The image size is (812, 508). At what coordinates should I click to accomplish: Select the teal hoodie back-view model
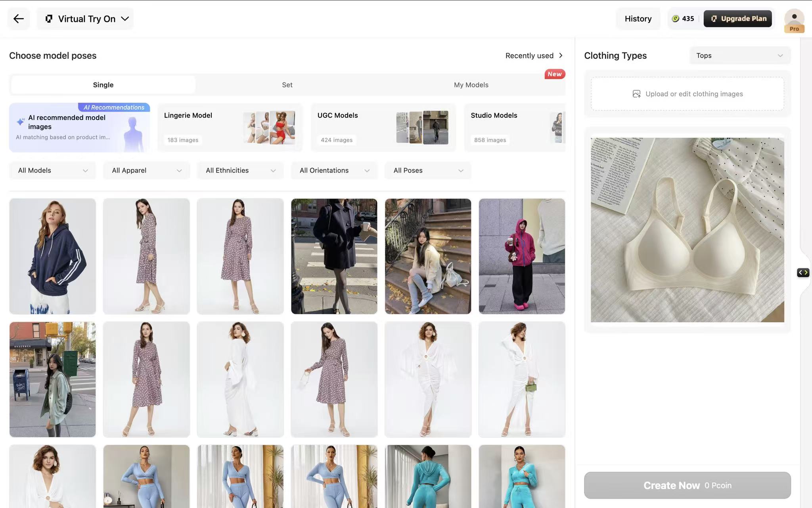[x=428, y=476]
